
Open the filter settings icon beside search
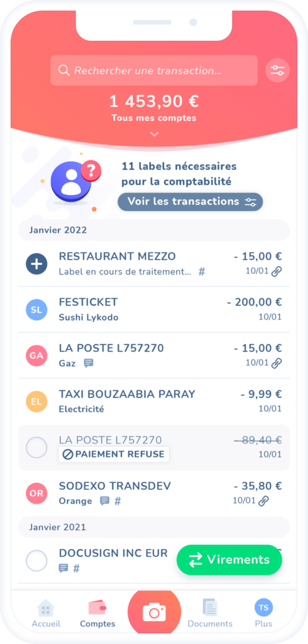pos(278,70)
